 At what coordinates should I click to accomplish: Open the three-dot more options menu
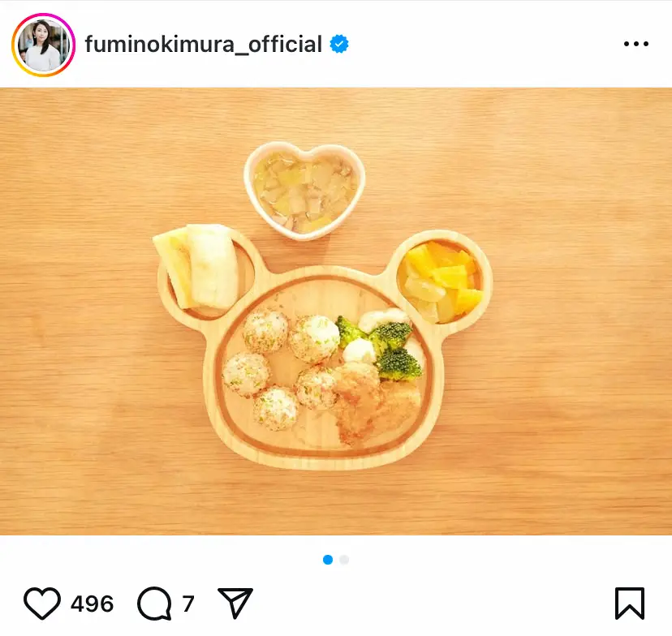(635, 44)
